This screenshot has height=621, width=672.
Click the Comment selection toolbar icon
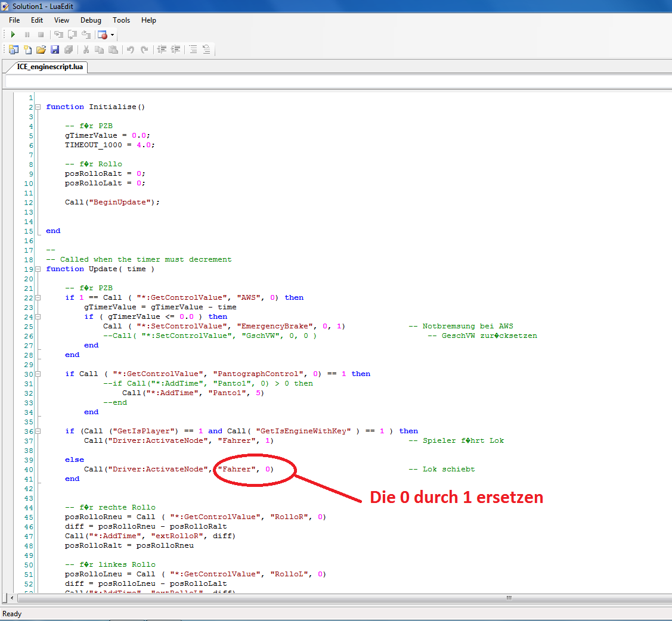[x=193, y=50]
